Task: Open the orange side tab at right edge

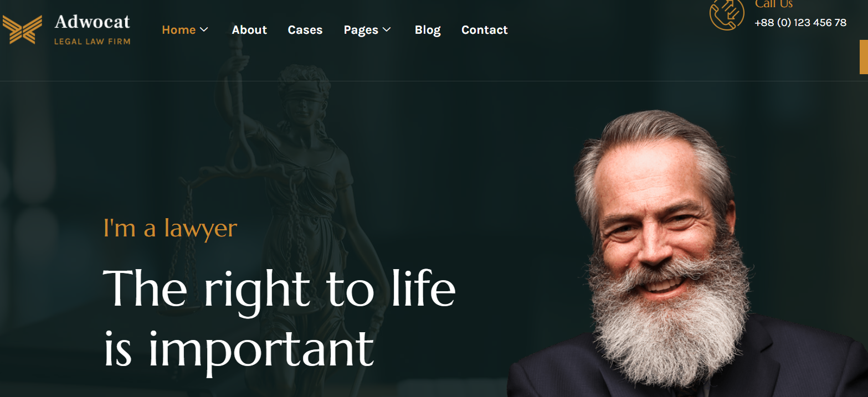Action: pyautogui.click(x=864, y=56)
